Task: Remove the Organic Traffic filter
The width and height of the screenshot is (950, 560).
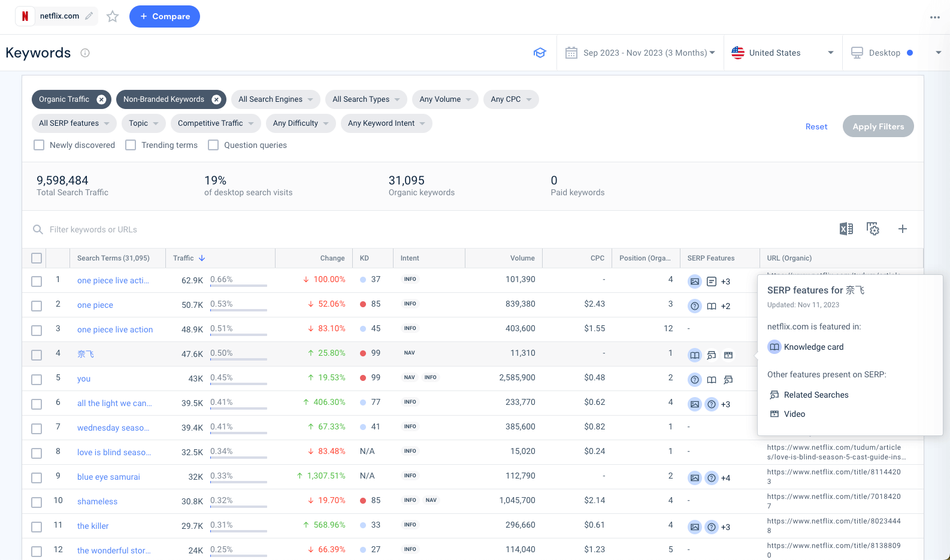Action: point(102,99)
